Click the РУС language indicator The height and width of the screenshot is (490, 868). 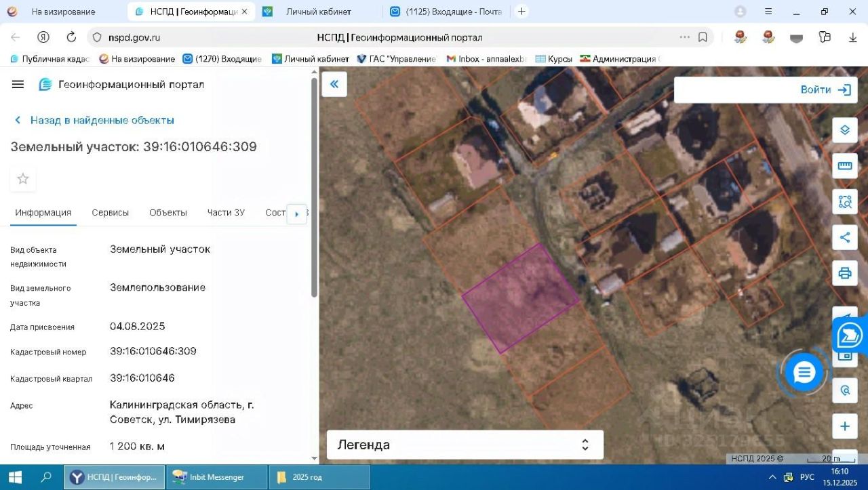[x=808, y=477]
